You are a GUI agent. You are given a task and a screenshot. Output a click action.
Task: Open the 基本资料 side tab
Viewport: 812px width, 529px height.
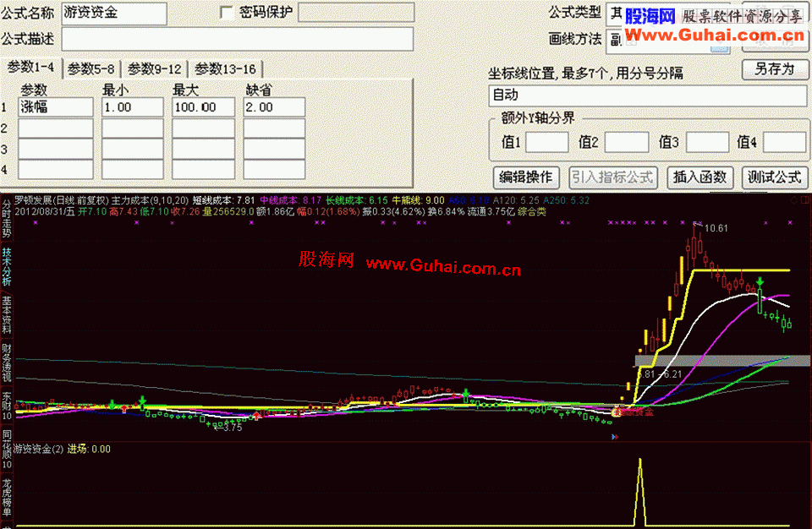tap(6, 314)
